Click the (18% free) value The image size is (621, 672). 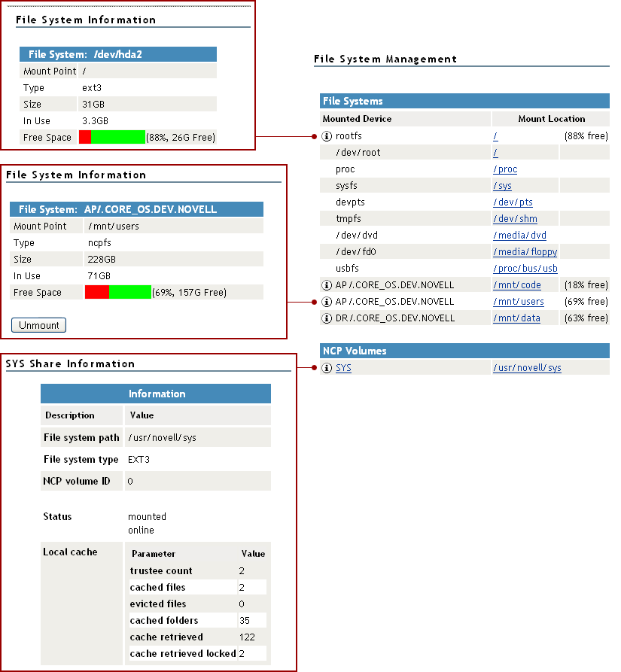pyautogui.click(x=586, y=285)
